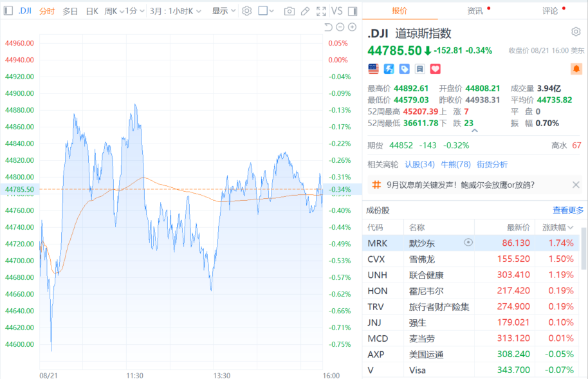This screenshot has height=379, width=588.
Task: Open 牛熊(78) link
Action: click(x=455, y=164)
